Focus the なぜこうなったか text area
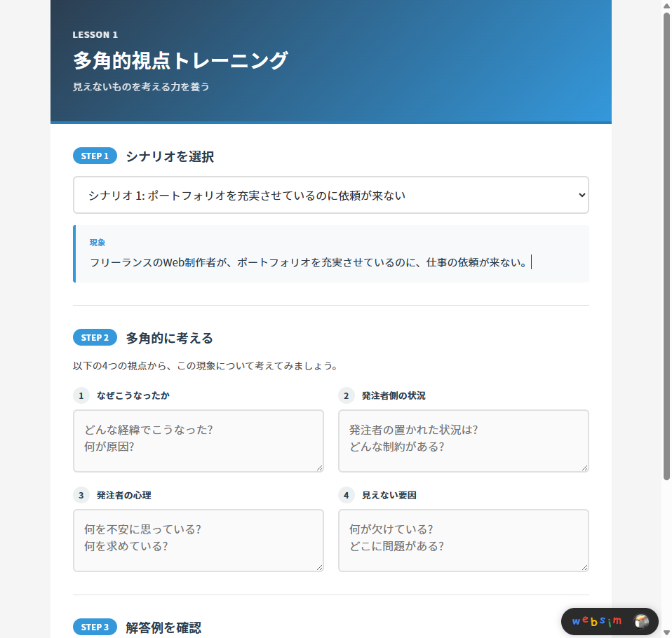 (x=198, y=440)
